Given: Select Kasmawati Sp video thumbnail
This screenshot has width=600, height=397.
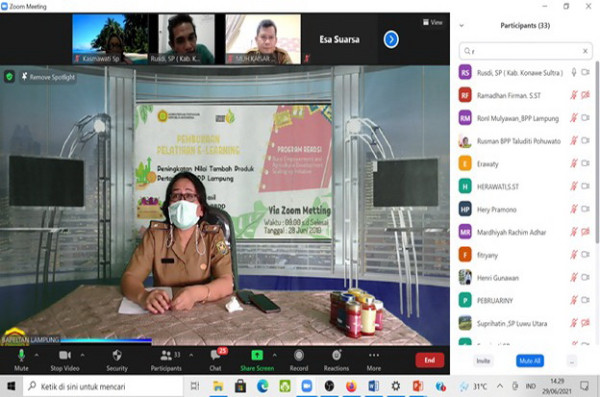Looking at the screenshot, I should click(x=110, y=39).
